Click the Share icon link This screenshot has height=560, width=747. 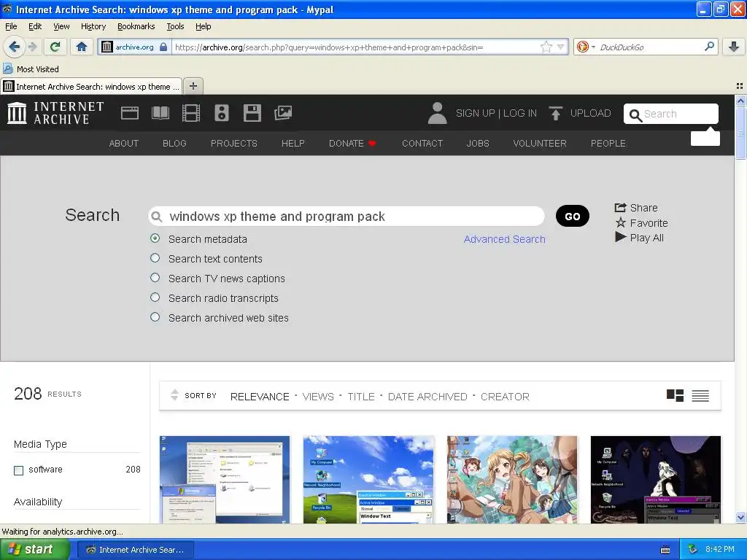(x=636, y=208)
